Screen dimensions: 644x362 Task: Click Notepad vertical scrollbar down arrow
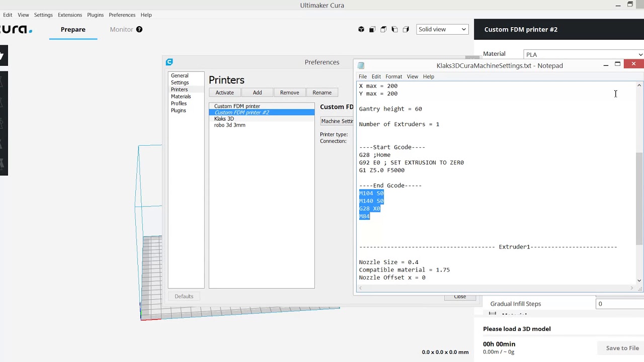(x=639, y=281)
